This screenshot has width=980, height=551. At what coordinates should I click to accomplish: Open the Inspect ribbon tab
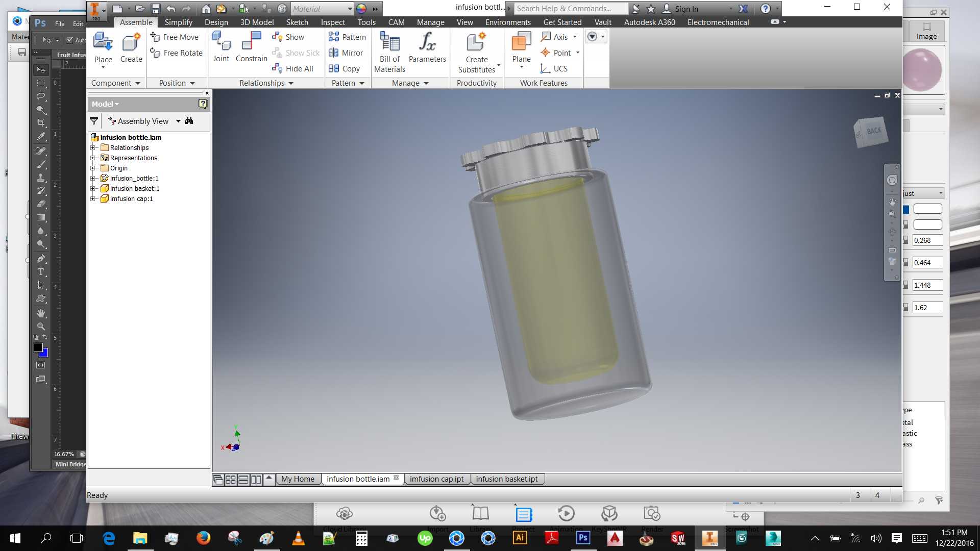[333, 22]
